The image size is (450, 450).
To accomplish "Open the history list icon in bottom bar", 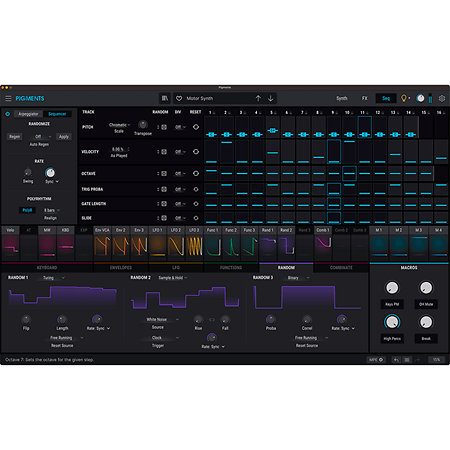I will pos(407,360).
